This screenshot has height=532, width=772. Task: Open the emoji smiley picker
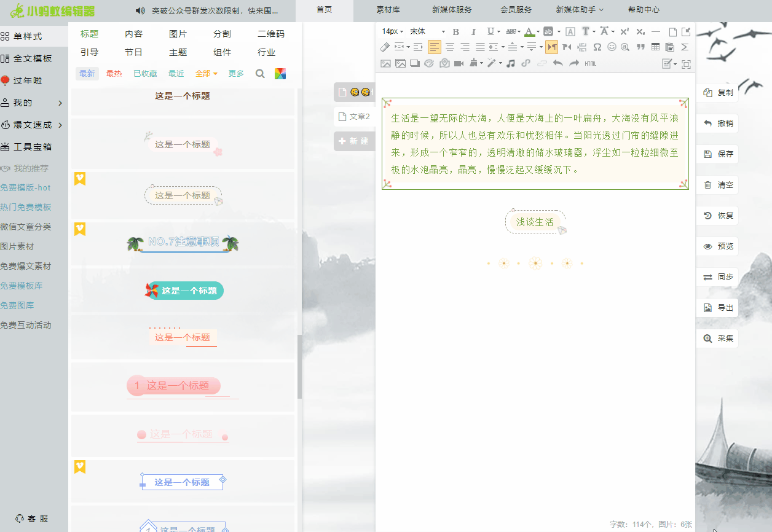point(612,47)
